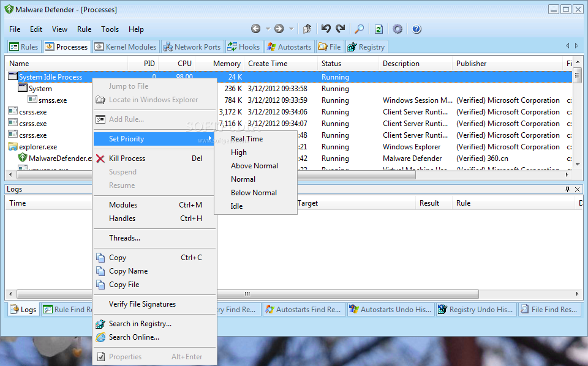Switch to the Hooks tab

point(243,47)
